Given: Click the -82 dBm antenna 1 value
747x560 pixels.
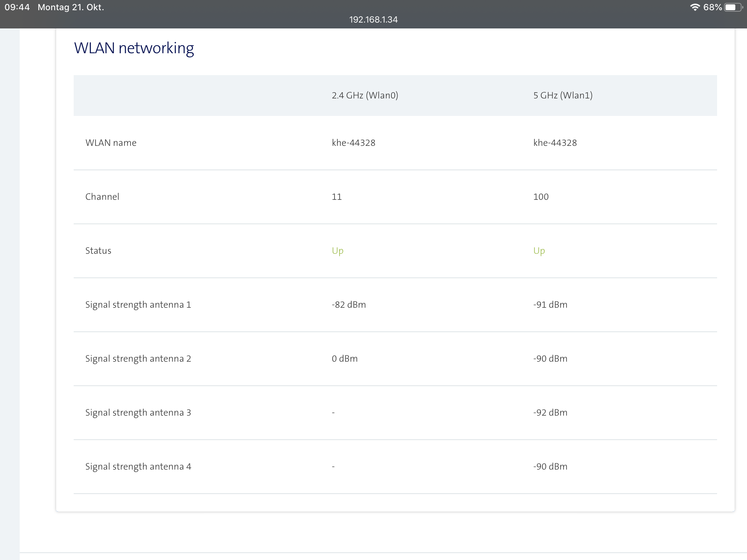Looking at the screenshot, I should 349,305.
